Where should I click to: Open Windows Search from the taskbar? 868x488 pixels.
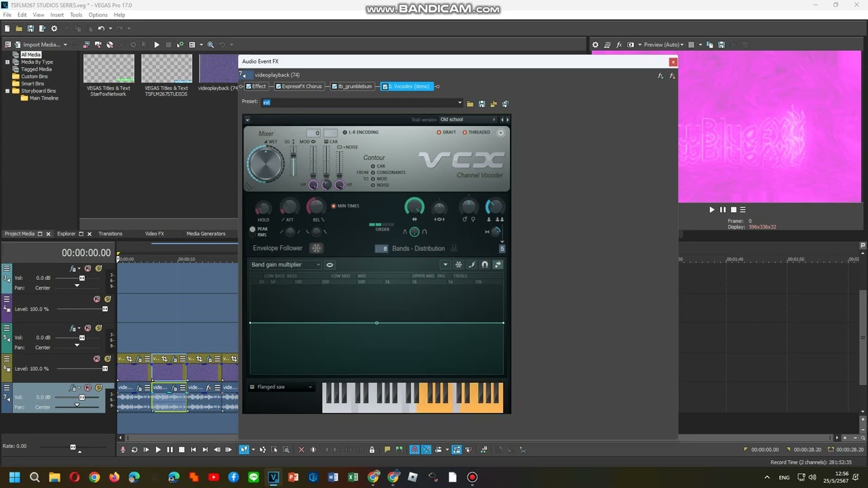point(35,477)
